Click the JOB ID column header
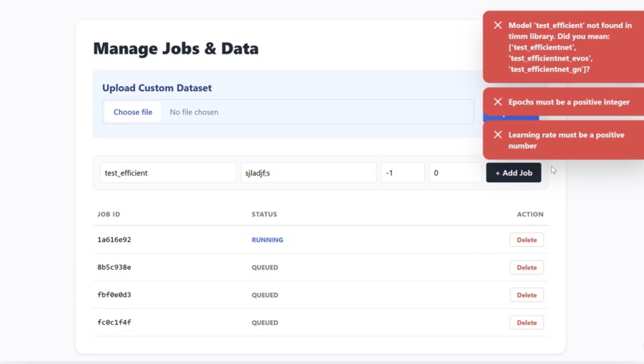 pos(109,214)
